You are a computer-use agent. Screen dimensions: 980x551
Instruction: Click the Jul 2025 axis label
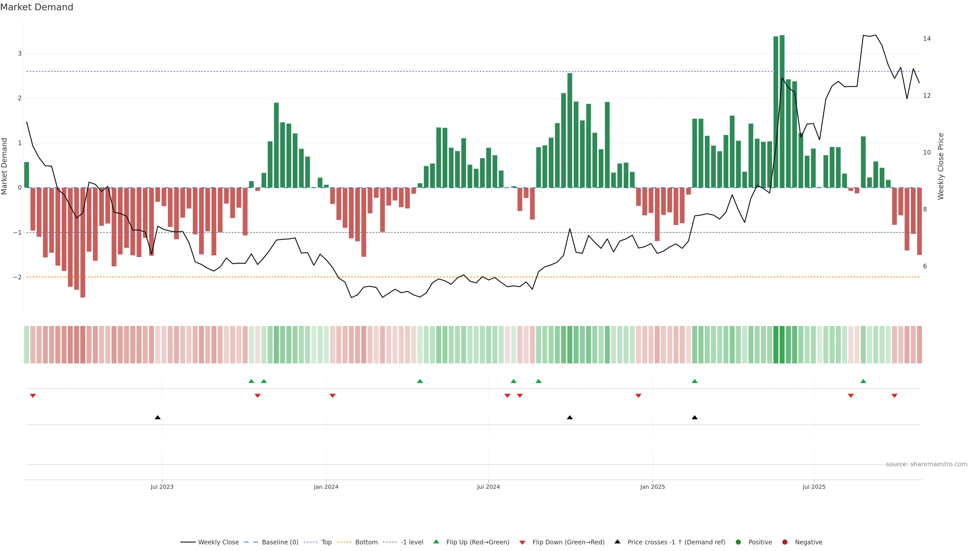814,487
